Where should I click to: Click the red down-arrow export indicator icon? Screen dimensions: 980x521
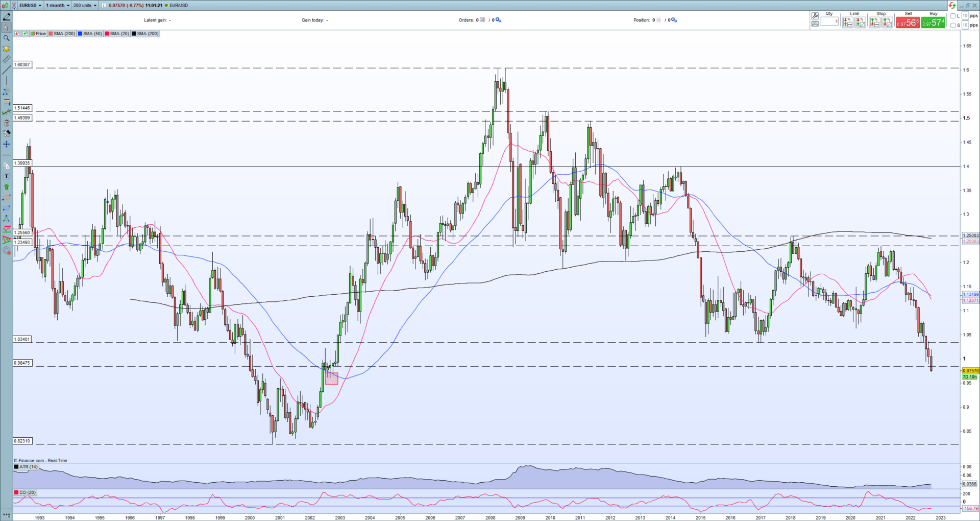pos(17,34)
